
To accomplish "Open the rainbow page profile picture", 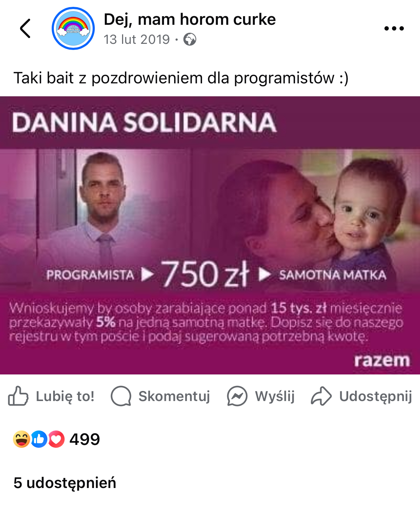I will coord(73,28).
